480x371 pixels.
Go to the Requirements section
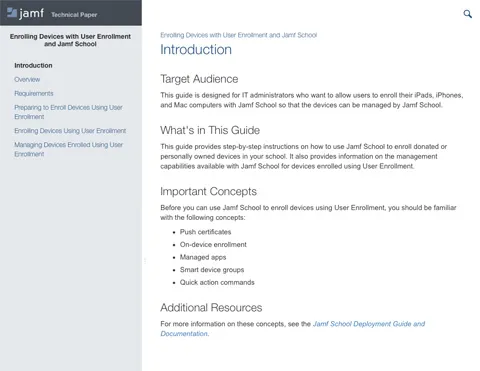(34, 93)
